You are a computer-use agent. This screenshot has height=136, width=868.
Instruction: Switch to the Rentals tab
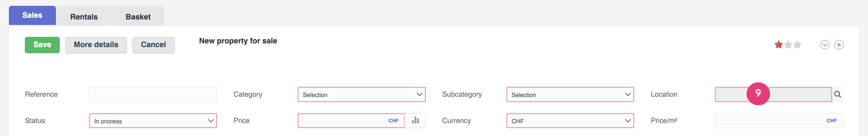tap(84, 16)
